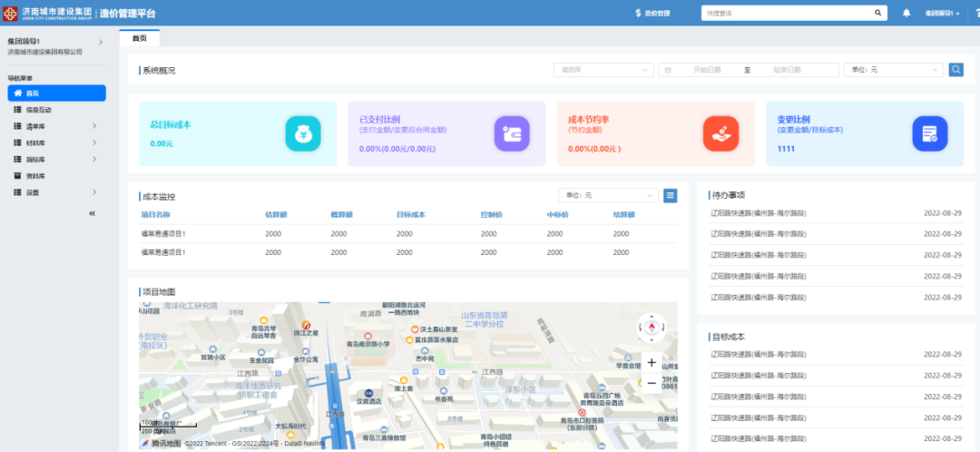980x452 pixels.
Task: Expand the 清单库 sidebar item
Action: tap(54, 126)
